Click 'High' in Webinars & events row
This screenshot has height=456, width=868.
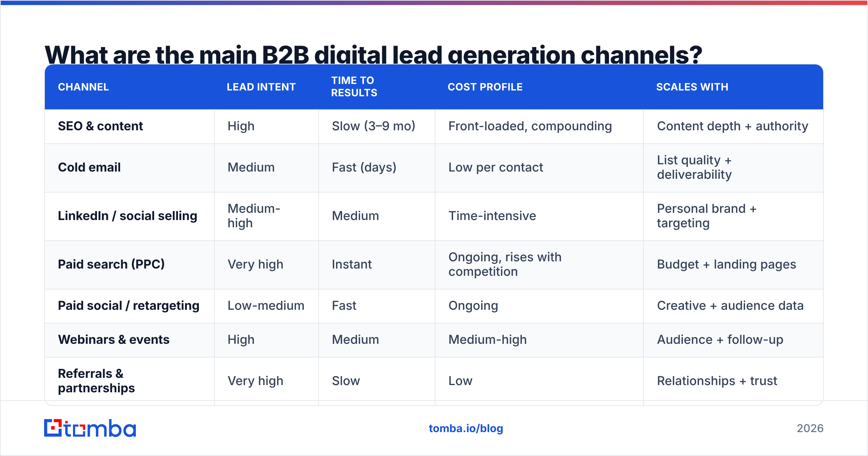pos(241,339)
